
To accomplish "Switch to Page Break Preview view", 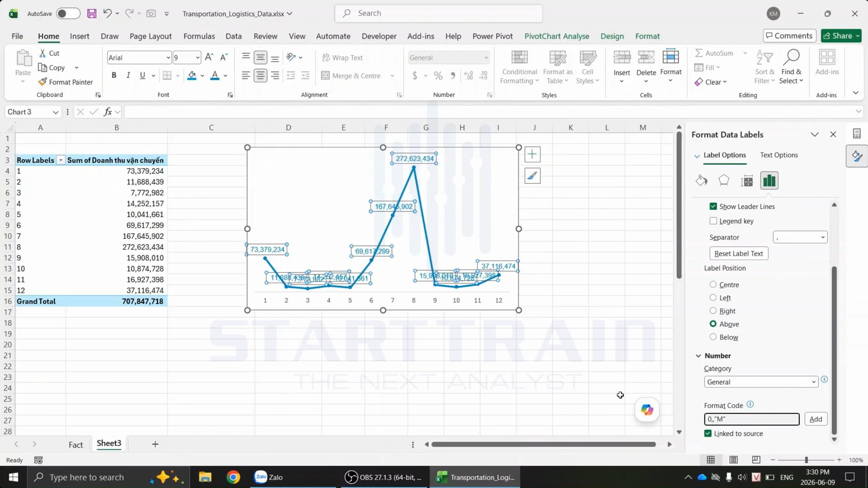I will [x=756, y=460].
